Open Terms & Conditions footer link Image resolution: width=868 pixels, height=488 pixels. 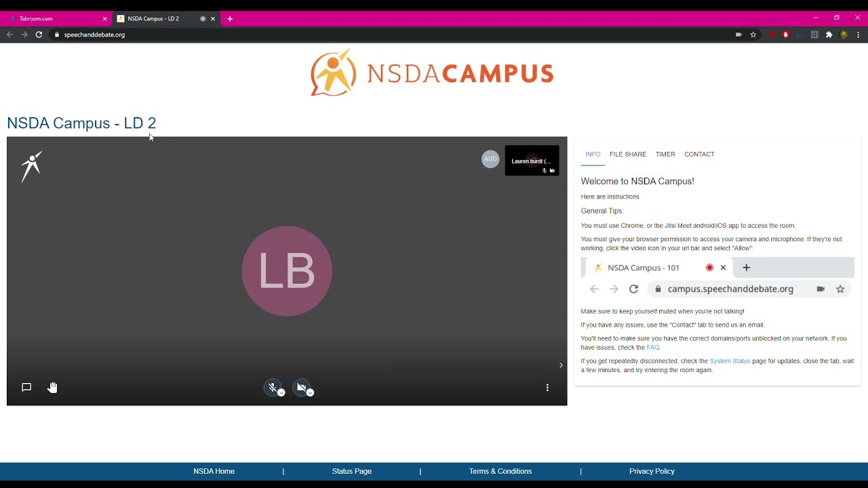coord(500,471)
